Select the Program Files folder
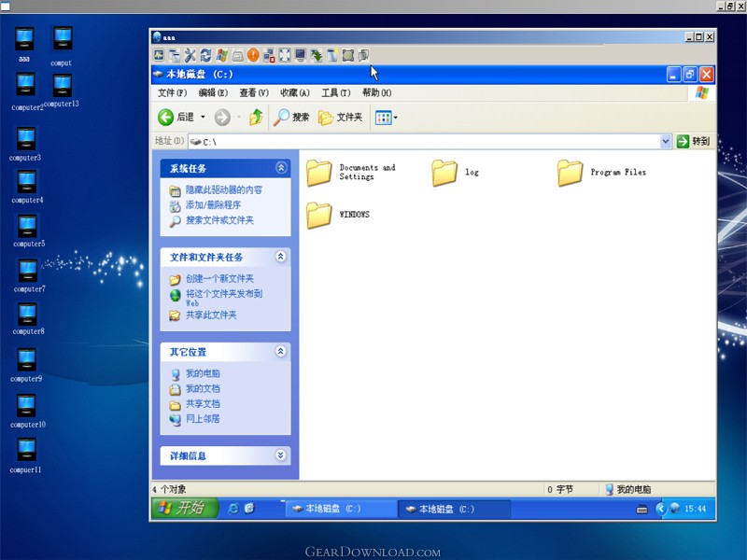747x560 pixels. [x=601, y=172]
